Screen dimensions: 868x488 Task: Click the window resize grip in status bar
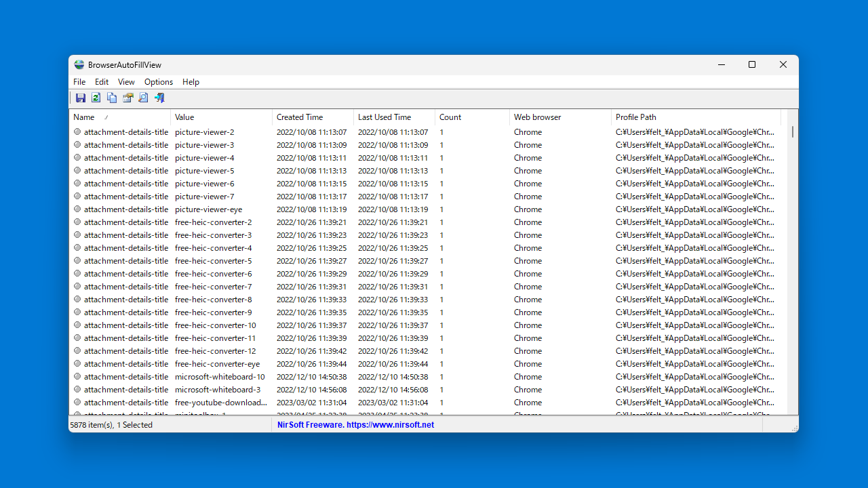click(794, 428)
